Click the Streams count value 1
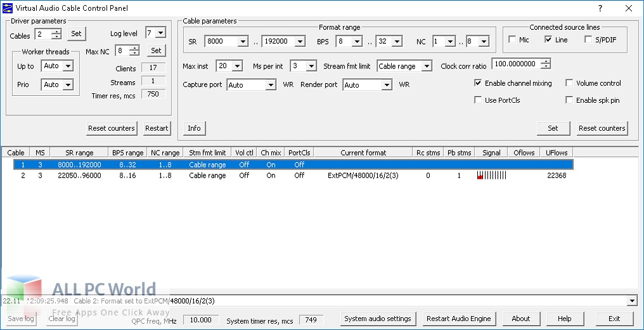 (x=153, y=81)
